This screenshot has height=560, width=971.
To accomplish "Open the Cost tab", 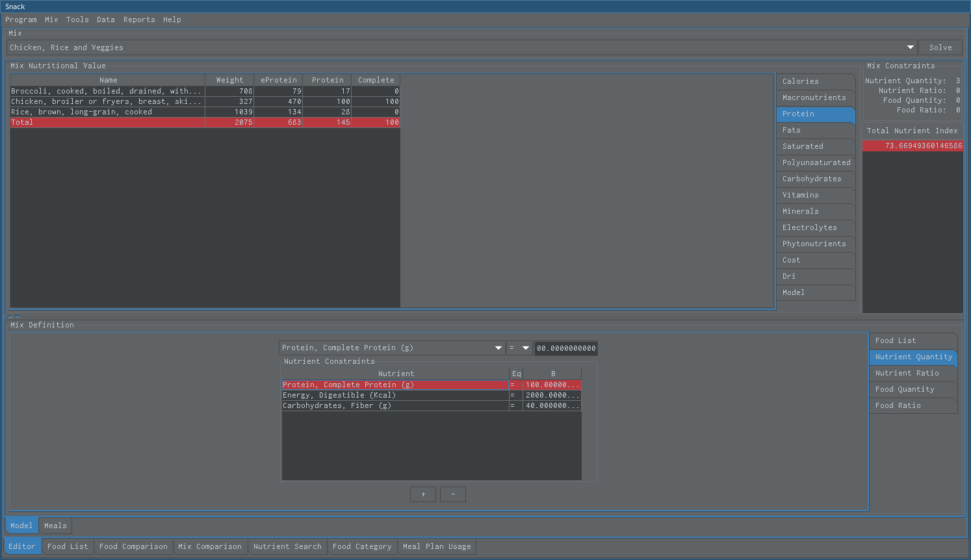I will (815, 260).
